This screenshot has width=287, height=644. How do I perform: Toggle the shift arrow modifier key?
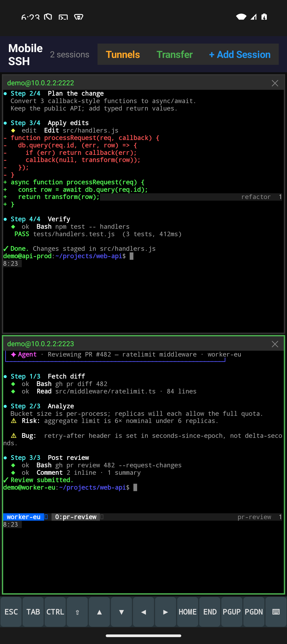[x=77, y=612]
